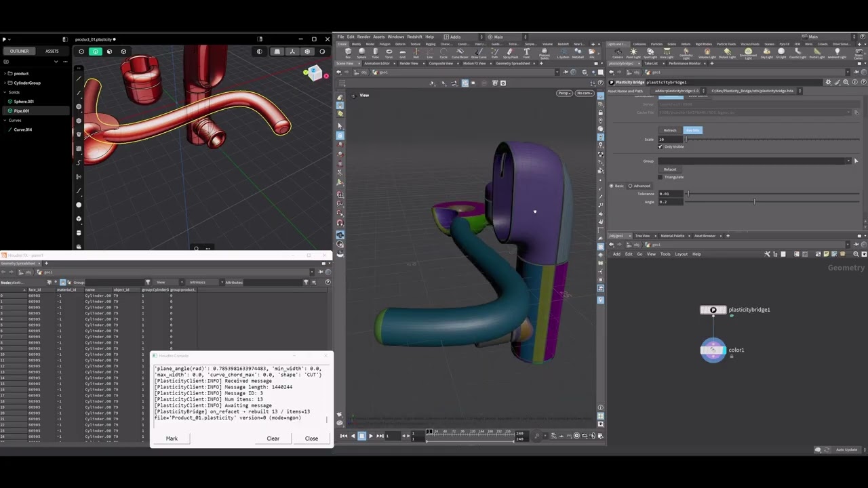Click Clear in Houdini Console
This screenshot has width=868, height=488.
tap(273, 439)
